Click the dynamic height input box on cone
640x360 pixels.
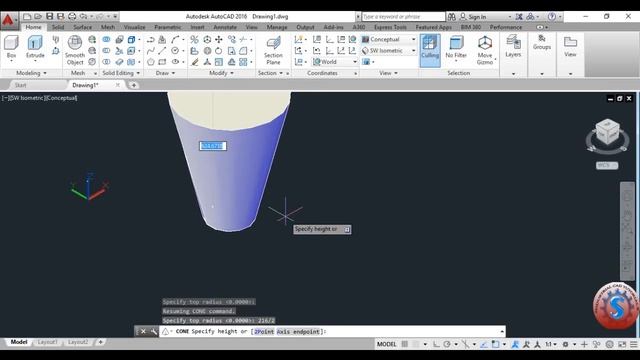click(x=213, y=146)
